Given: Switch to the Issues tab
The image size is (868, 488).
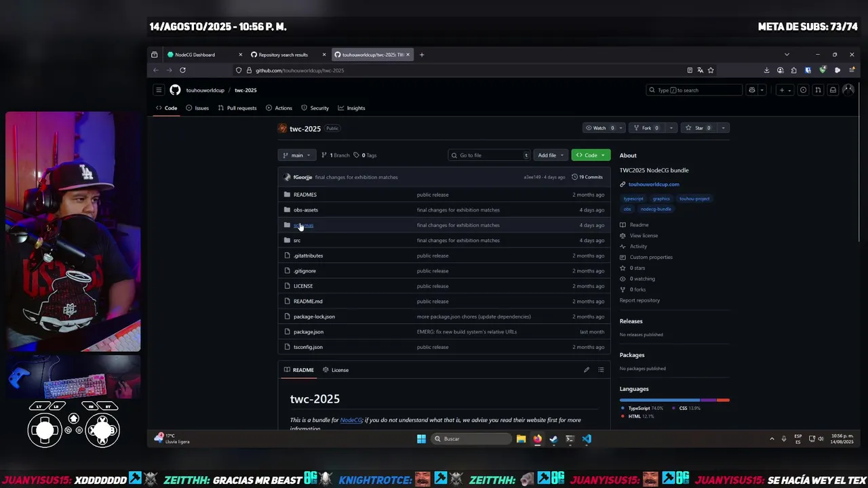Looking at the screenshot, I should click(197, 108).
